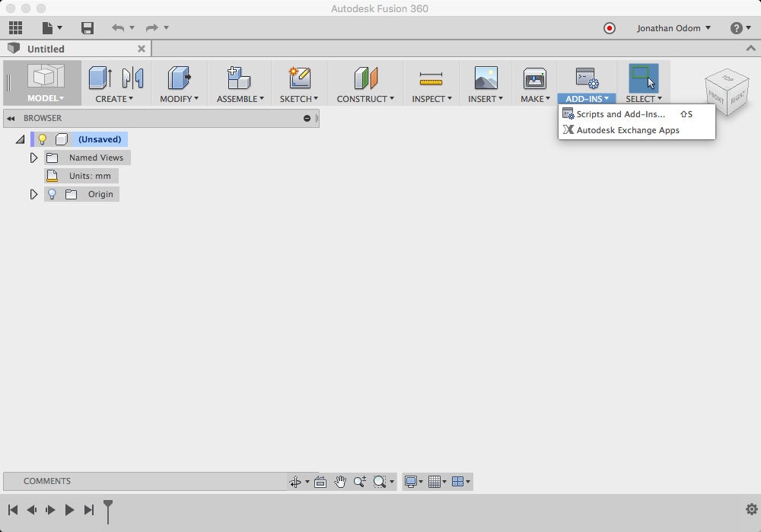Open the MODIFY dropdown menu
The width and height of the screenshot is (761, 532).
pos(179,98)
